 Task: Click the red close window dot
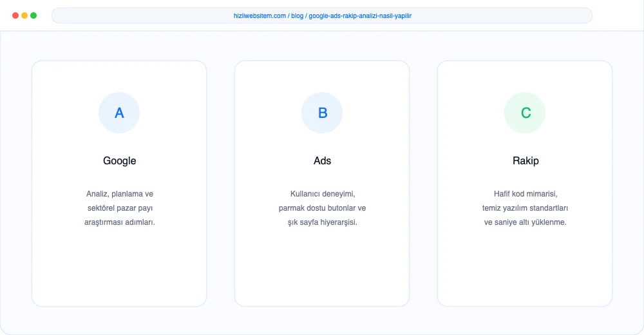15,15
